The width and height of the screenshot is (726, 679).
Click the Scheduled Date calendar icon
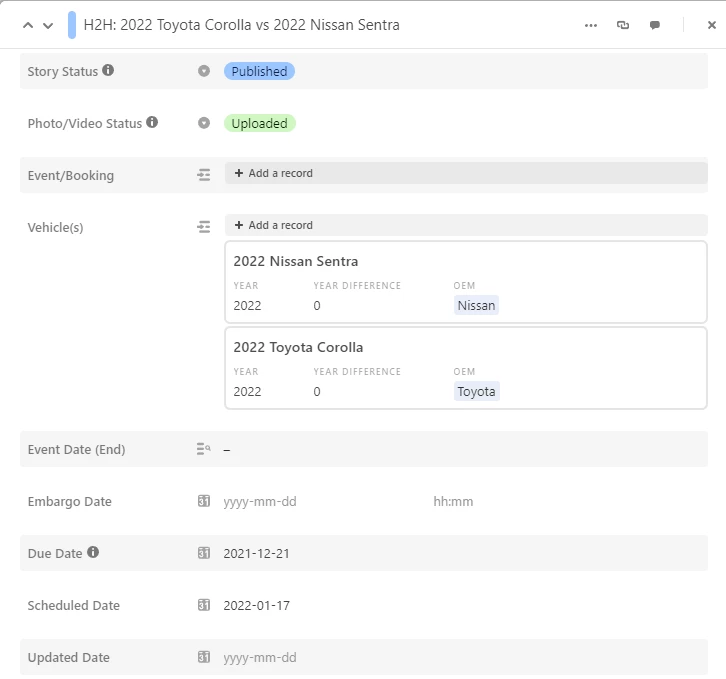(x=204, y=605)
